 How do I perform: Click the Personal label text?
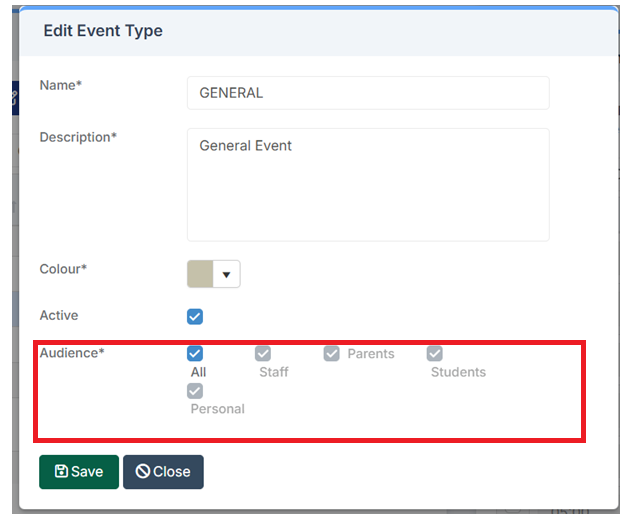tap(217, 409)
